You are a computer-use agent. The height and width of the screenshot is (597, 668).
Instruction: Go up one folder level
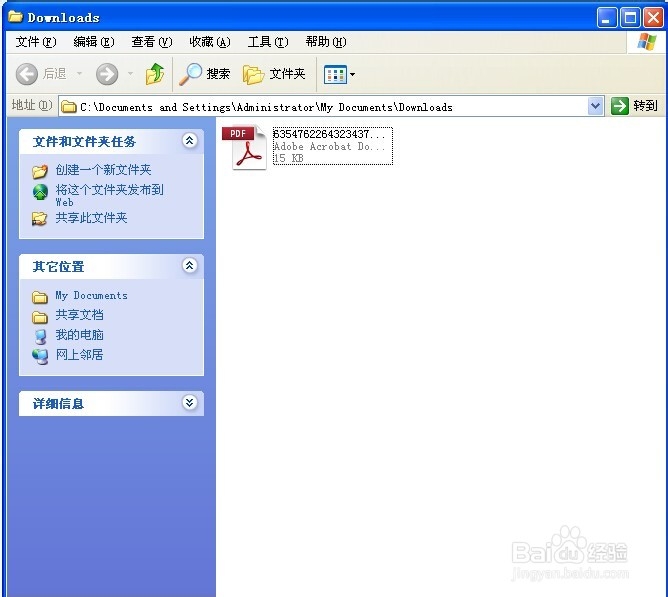[155, 74]
